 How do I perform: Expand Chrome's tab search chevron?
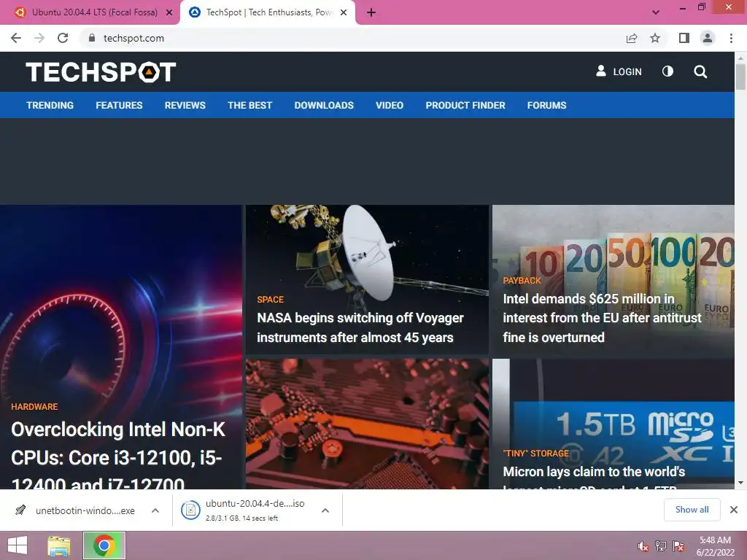[656, 12]
